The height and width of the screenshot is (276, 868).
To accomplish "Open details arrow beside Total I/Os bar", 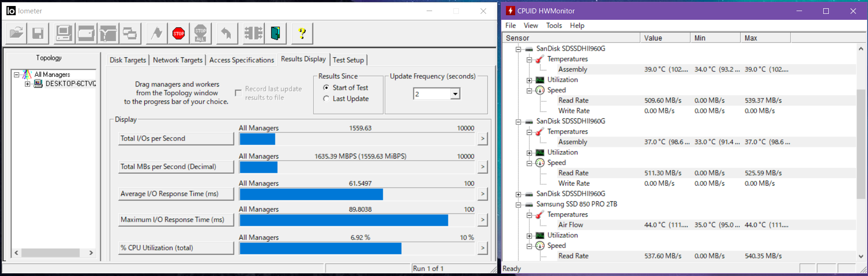I will pos(482,139).
